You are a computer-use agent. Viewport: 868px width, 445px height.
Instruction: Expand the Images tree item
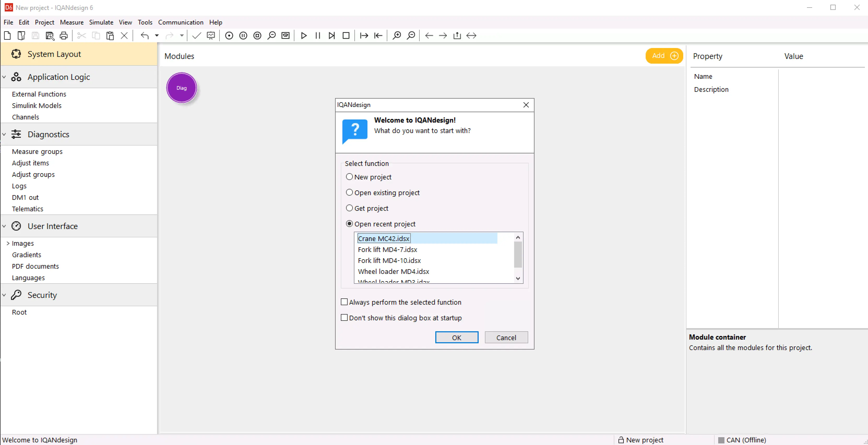(8, 243)
